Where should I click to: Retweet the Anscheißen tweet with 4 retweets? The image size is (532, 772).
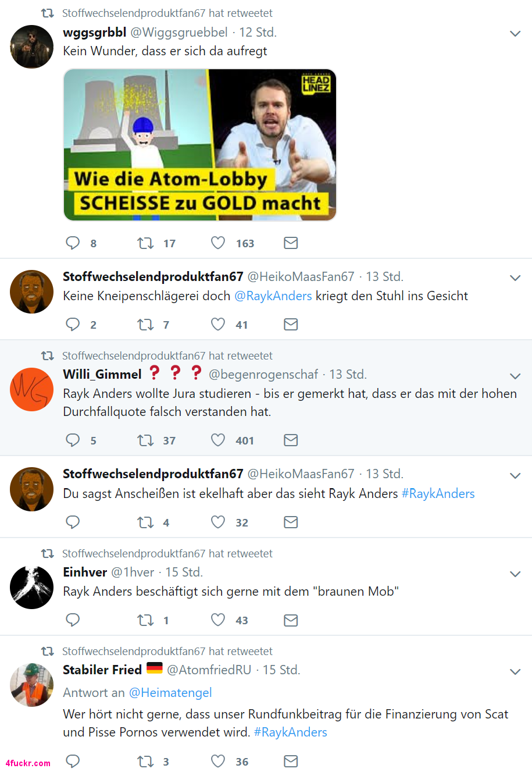pos(145,522)
